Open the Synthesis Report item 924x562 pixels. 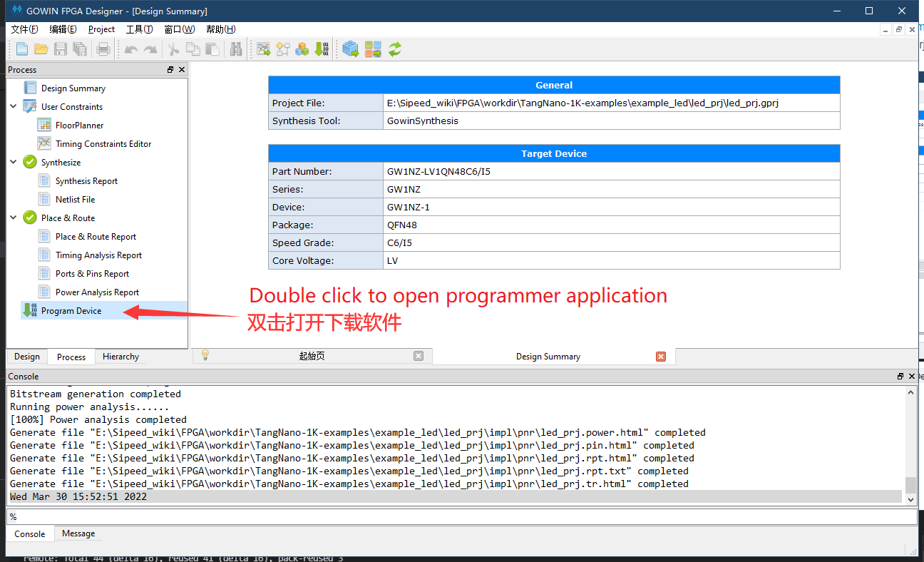(86, 180)
